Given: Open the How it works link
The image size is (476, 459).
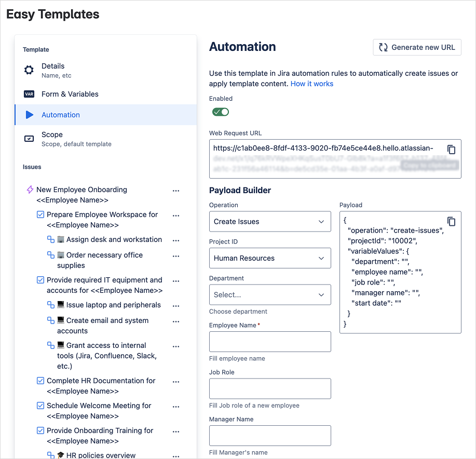Looking at the screenshot, I should click(312, 84).
